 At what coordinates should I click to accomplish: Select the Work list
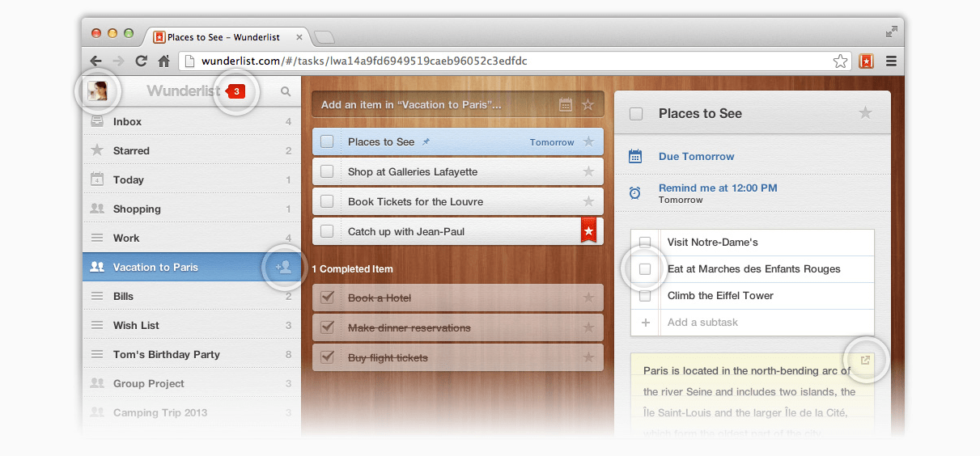[x=192, y=238]
